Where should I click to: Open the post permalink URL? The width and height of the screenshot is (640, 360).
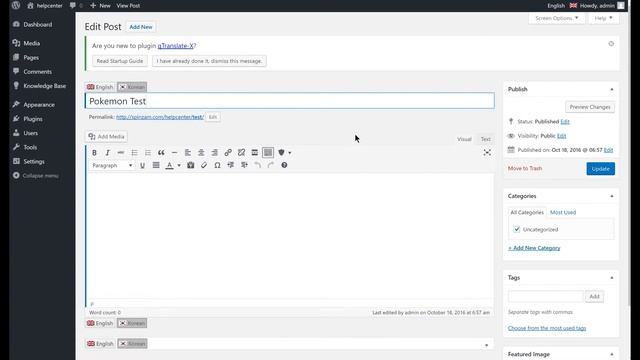tap(160, 117)
